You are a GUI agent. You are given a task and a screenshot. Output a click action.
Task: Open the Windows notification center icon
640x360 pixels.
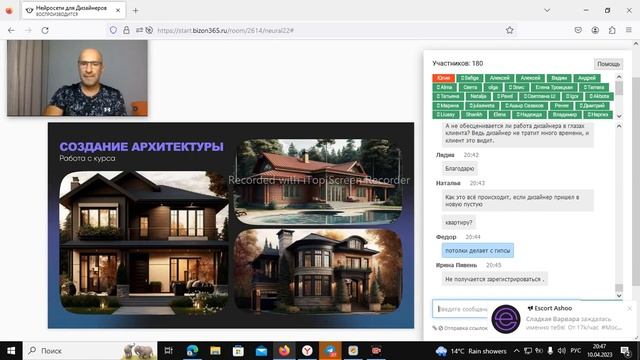click(x=625, y=351)
